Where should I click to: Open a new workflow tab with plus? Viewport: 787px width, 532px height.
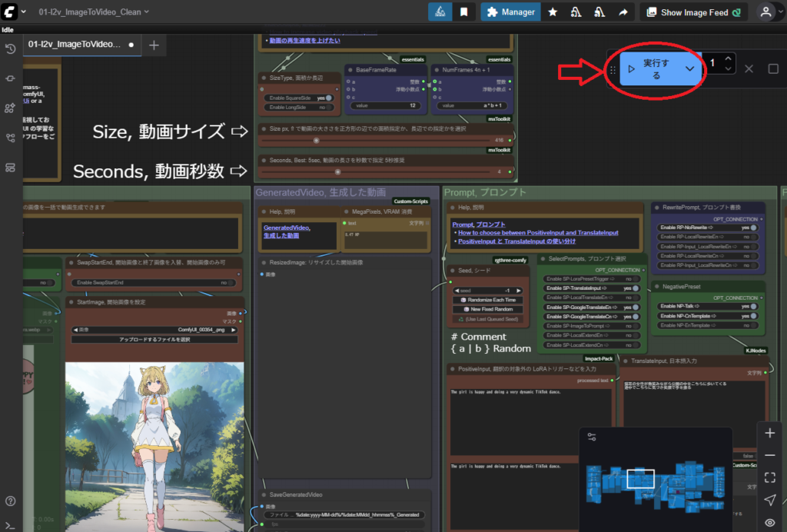point(154,45)
